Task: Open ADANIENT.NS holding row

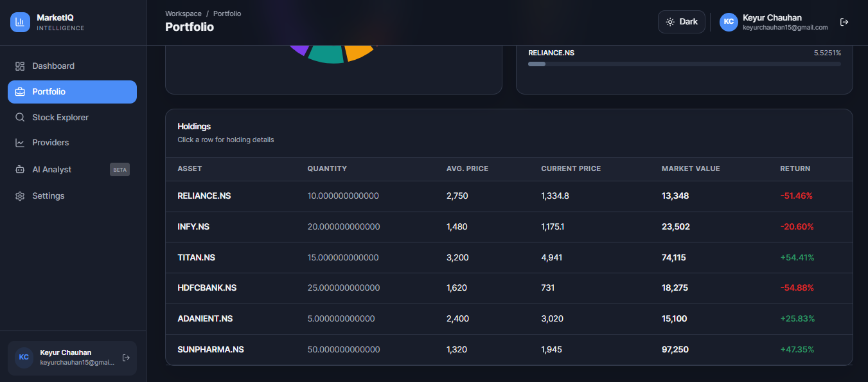Action: (509, 319)
